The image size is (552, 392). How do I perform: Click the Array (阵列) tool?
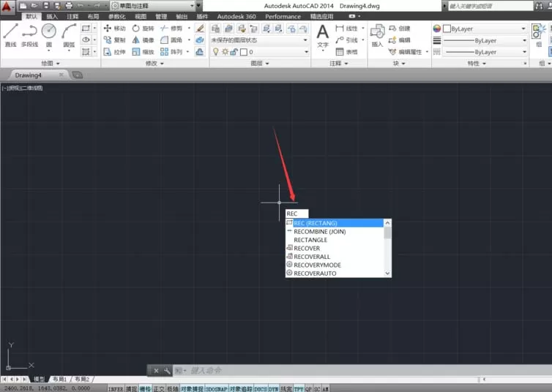click(x=171, y=52)
